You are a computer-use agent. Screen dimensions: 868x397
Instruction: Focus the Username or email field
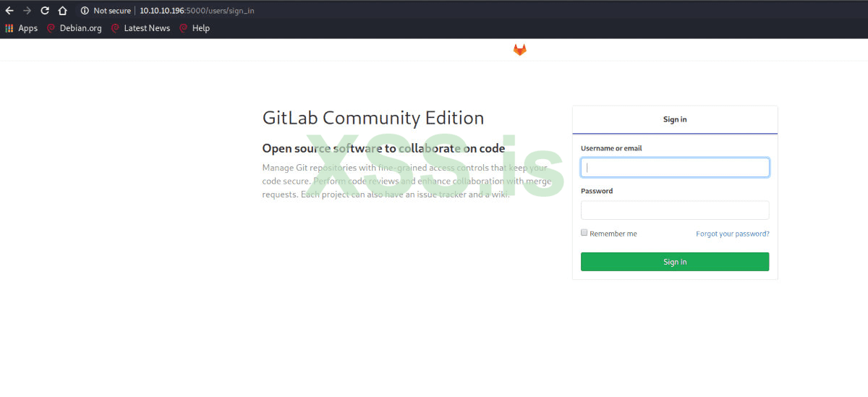675,168
